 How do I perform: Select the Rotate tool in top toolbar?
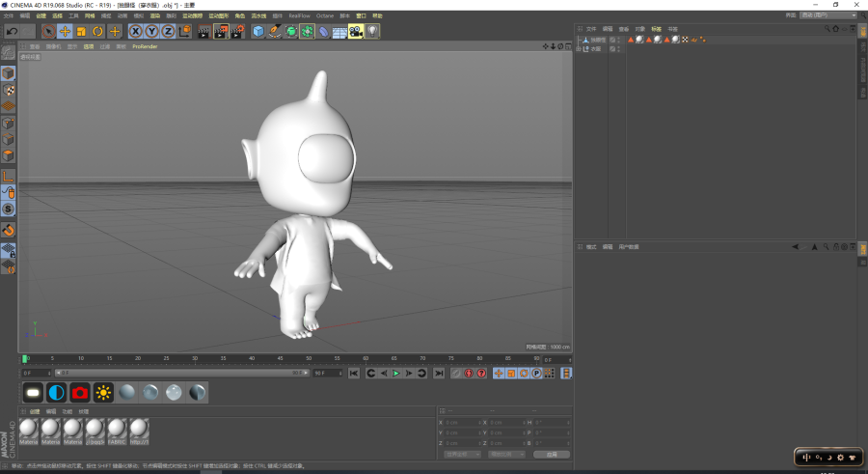click(97, 32)
